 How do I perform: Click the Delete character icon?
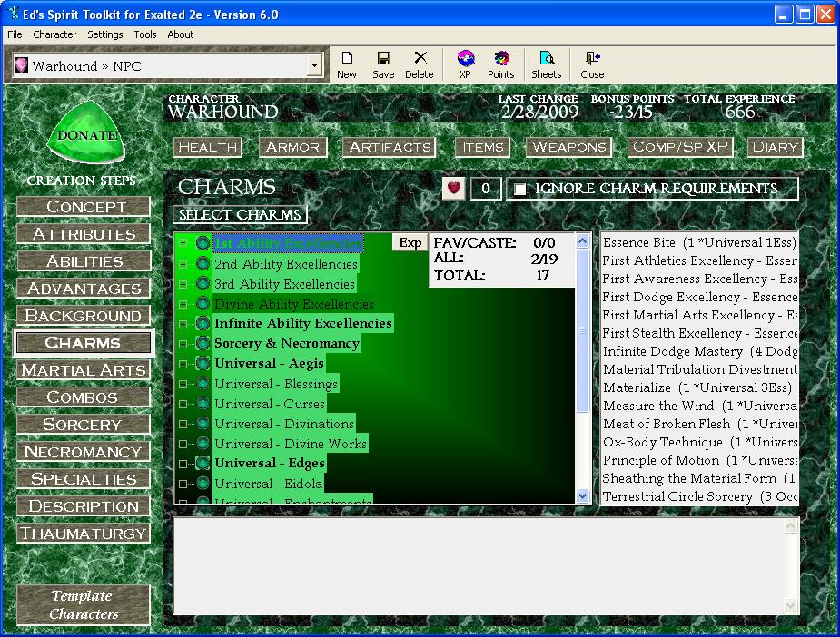[x=420, y=64]
